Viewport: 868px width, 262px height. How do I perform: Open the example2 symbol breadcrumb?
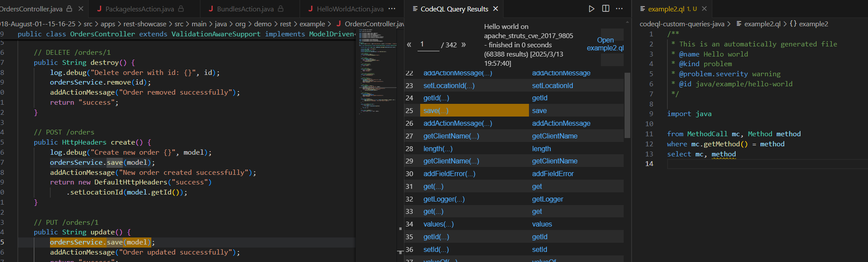(x=813, y=24)
